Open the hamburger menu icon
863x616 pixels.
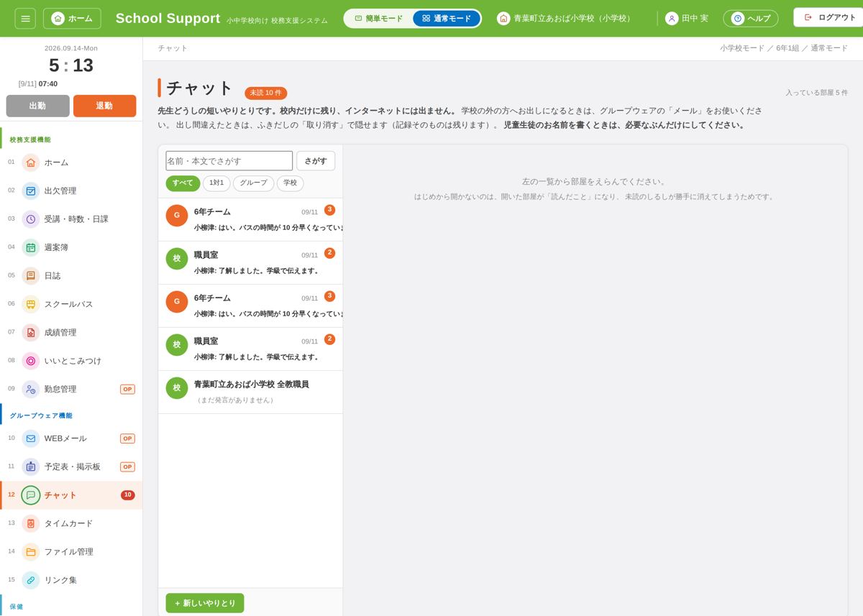(25, 18)
